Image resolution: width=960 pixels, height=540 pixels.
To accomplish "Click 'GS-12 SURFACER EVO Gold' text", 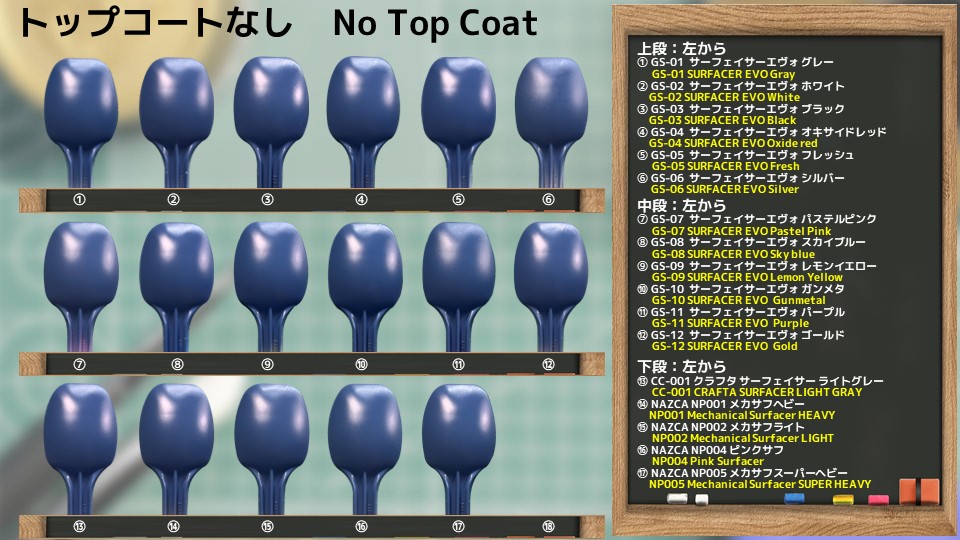I will (x=724, y=347).
